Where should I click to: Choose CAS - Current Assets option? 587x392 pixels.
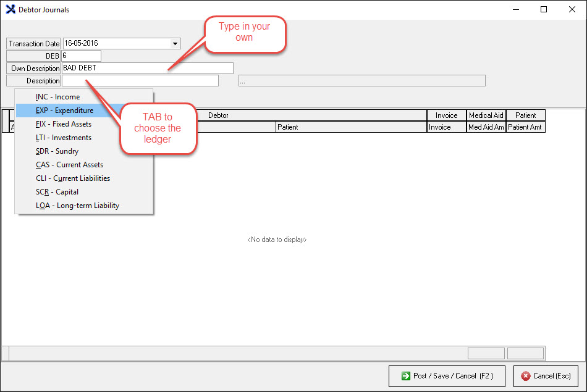[x=69, y=165]
